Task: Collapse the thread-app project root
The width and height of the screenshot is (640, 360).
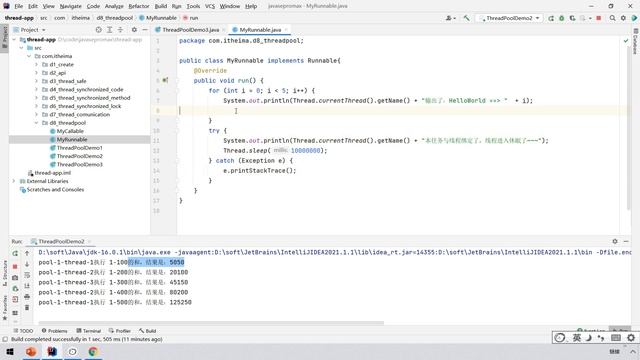Action: pyautogui.click(x=14, y=40)
